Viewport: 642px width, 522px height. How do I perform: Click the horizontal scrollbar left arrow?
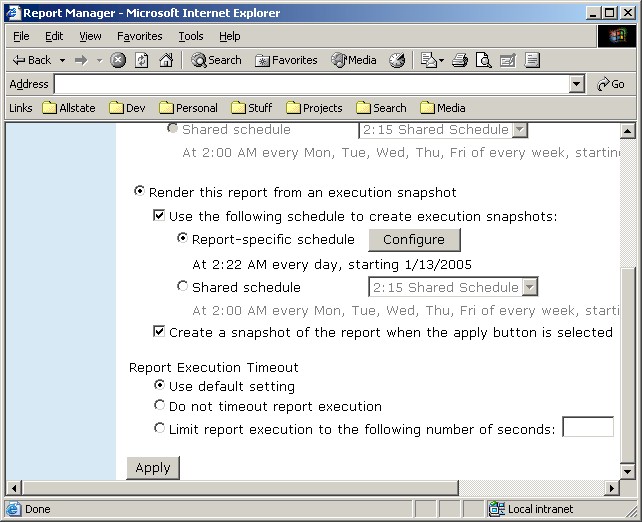(14, 488)
